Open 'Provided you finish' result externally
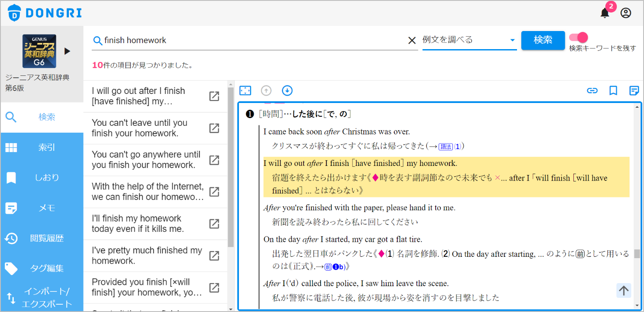Viewport: 644px width, 312px height. (x=214, y=287)
